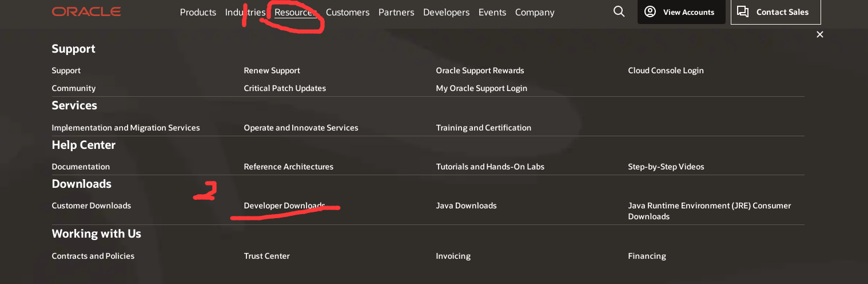
Task: Visit Oracle Support Rewards
Action: (480, 70)
